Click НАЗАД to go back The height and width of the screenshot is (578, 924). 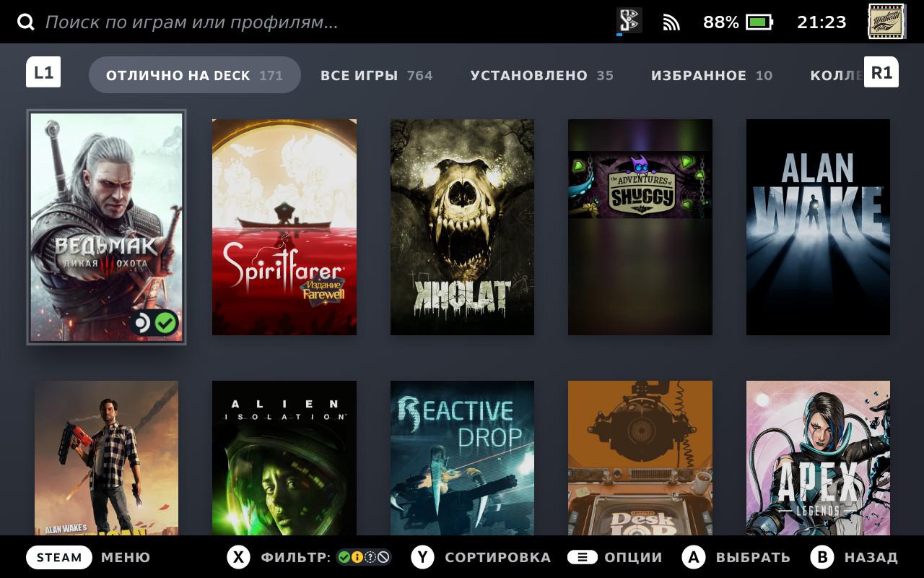coord(871,557)
